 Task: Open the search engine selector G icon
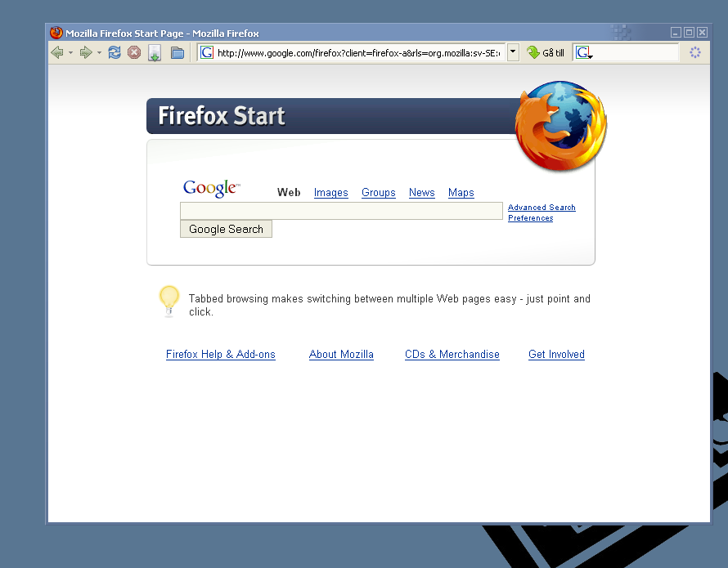tap(584, 53)
